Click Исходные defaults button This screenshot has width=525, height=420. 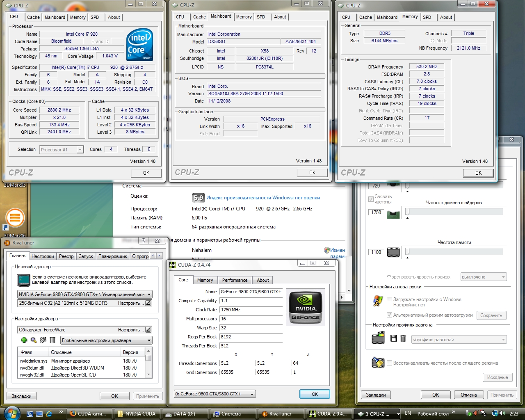click(x=498, y=377)
